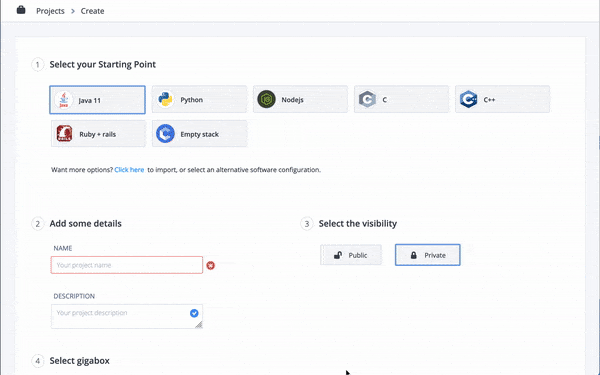
Task: Click the closed padlock icon
Action: [x=414, y=255]
